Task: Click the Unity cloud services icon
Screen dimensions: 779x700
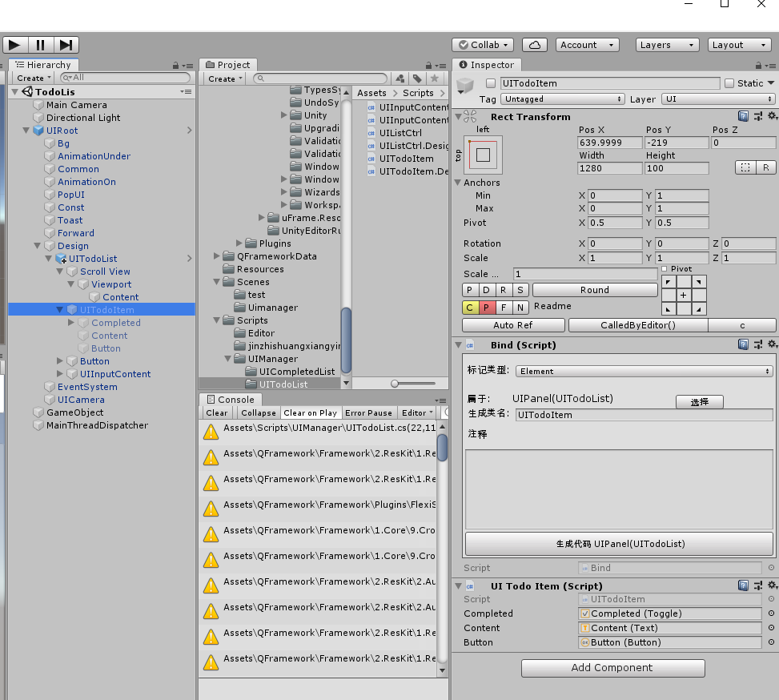Action: 534,45
